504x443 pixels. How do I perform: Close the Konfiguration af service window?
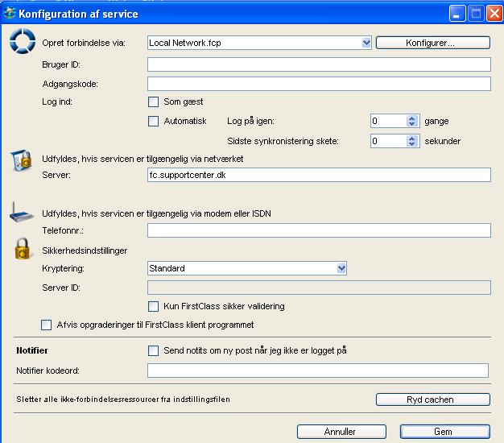(x=494, y=14)
